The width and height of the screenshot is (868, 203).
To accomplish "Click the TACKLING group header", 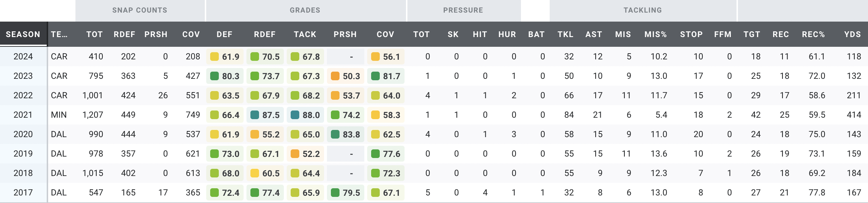I will point(642,10).
